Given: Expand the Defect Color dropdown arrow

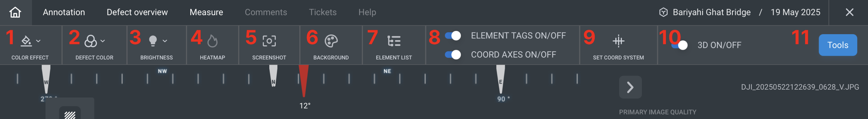Looking at the screenshot, I should click(103, 41).
